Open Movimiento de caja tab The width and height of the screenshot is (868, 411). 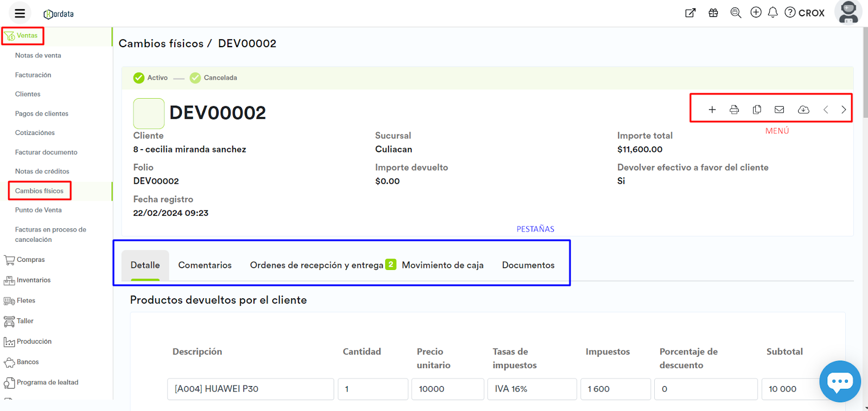tap(442, 265)
